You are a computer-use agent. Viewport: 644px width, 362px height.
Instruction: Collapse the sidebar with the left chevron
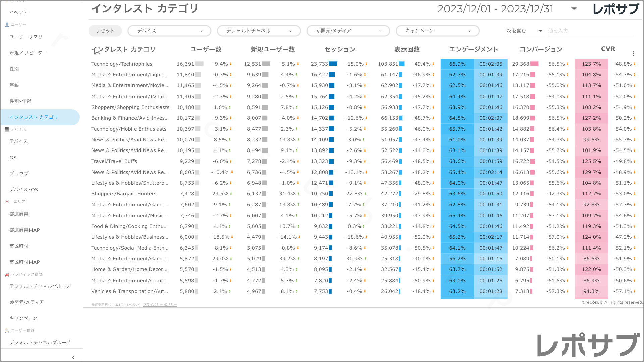click(73, 357)
